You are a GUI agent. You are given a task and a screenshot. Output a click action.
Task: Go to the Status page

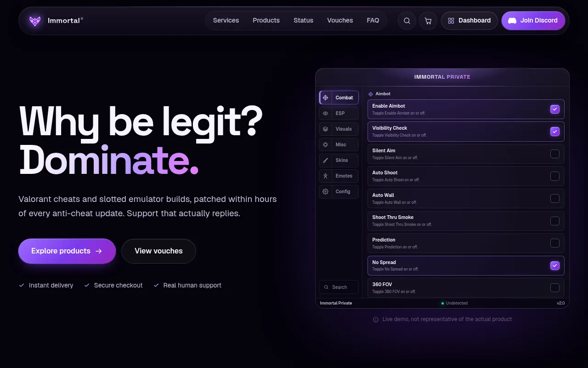[x=304, y=21]
